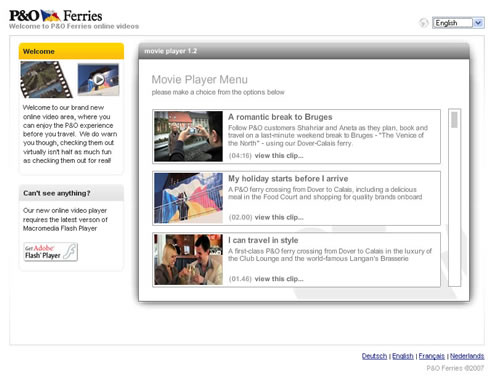Image resolution: width=494 pixels, height=380 pixels.
Task: Click the film strip image in Welcome panel
Action: tap(46, 79)
